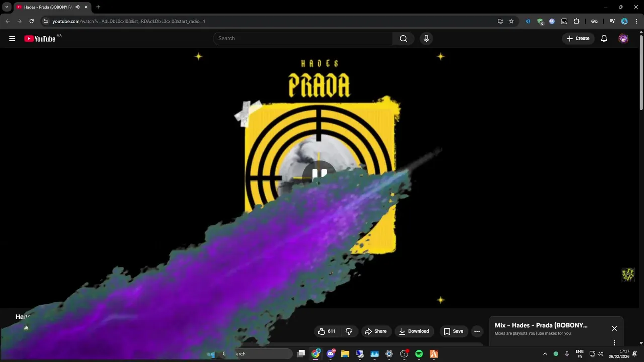View site information in address bar
Image resolution: width=644 pixels, height=362 pixels.
coord(46,21)
